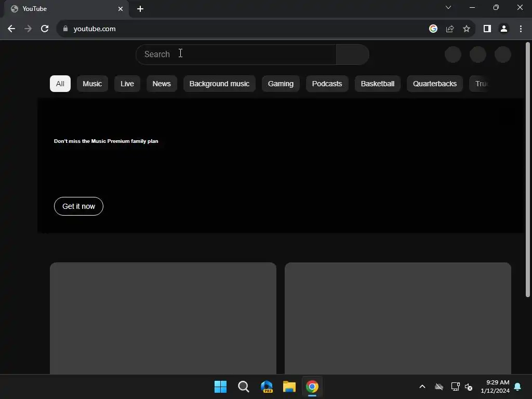The width and height of the screenshot is (532, 399).
Task: Select the YouTube browser tab
Action: click(66, 9)
